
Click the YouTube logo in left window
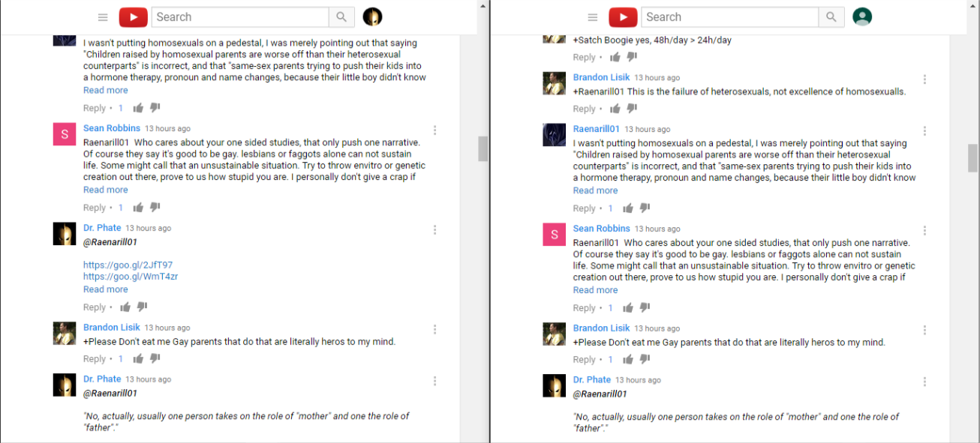[x=134, y=17]
